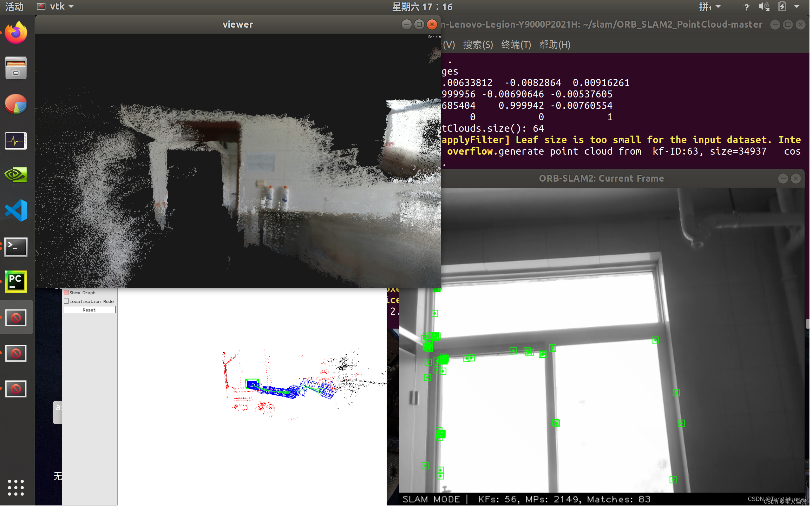Launch Visual Studio Code from dock
The height and width of the screenshot is (508, 812).
pos(16,211)
